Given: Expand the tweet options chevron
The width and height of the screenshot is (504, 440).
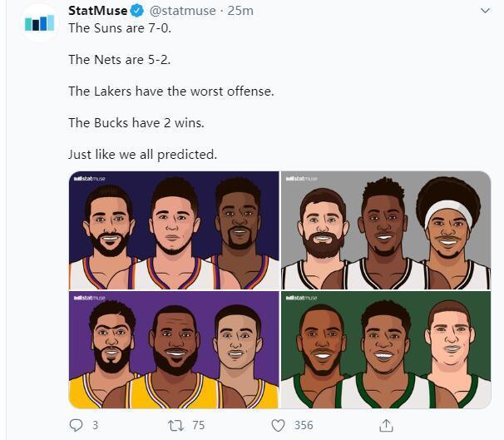Looking at the screenshot, I should pyautogui.click(x=486, y=11).
